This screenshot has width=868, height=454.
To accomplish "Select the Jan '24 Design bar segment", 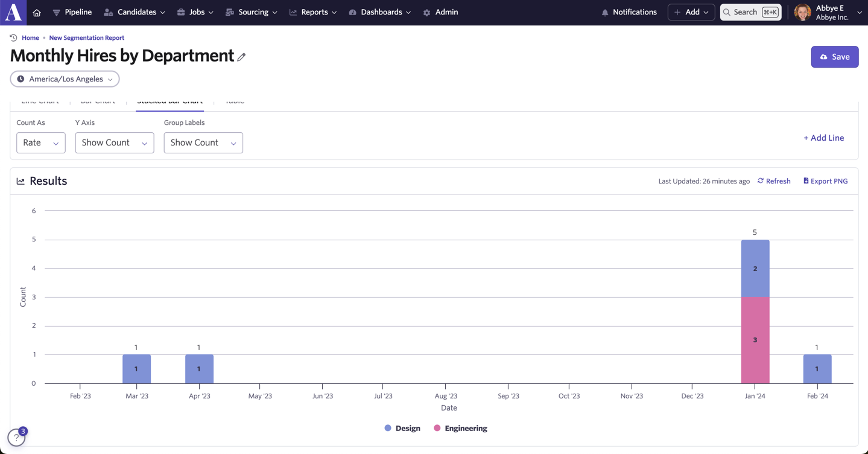I will coord(755,269).
